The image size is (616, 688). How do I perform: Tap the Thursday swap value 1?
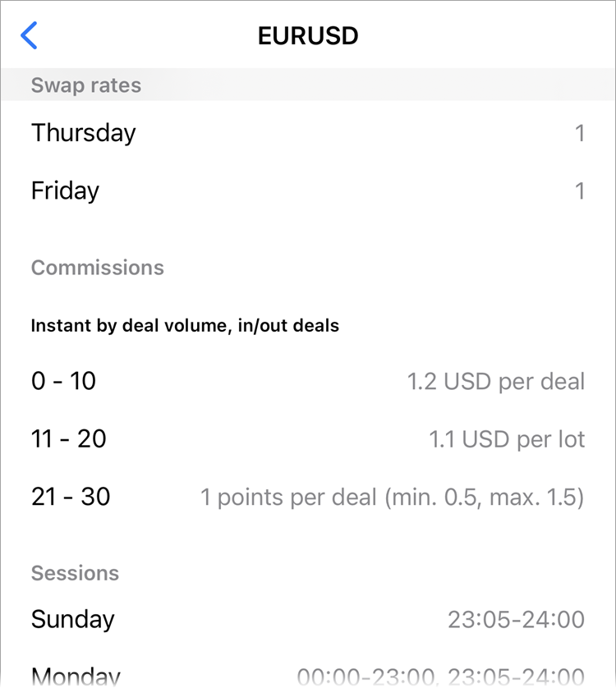point(579,134)
